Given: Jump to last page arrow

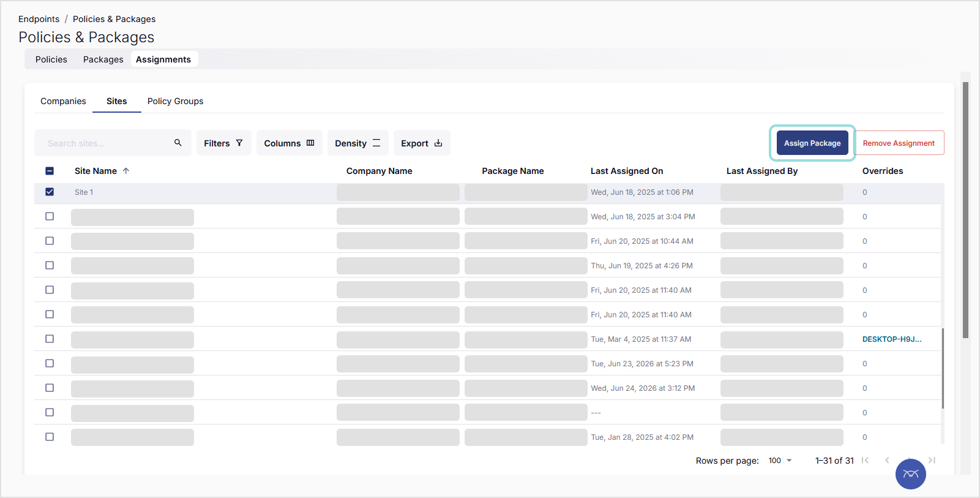Looking at the screenshot, I should tap(932, 460).
